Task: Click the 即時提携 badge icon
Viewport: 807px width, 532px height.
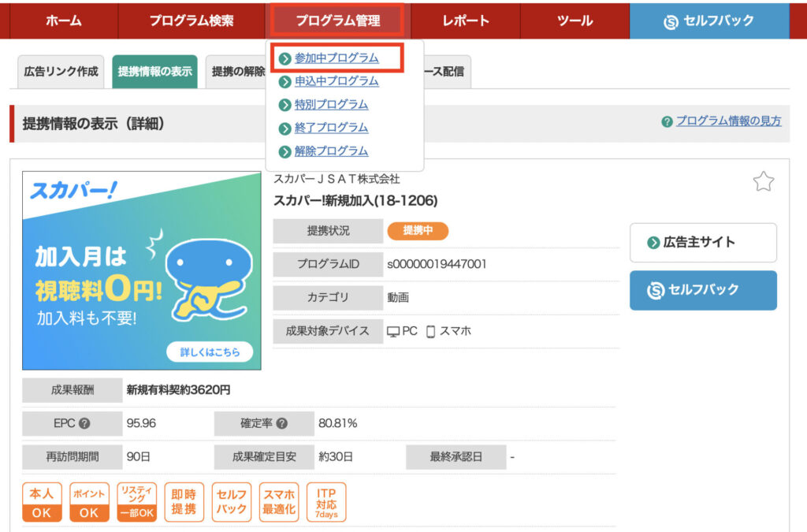Action: (x=184, y=502)
